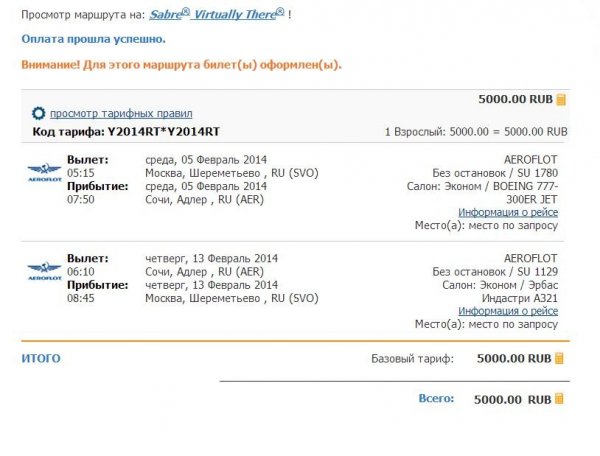This screenshot has height=456, width=600.
Task: Click the Оплата прошла успешно message
Action: click(x=94, y=39)
